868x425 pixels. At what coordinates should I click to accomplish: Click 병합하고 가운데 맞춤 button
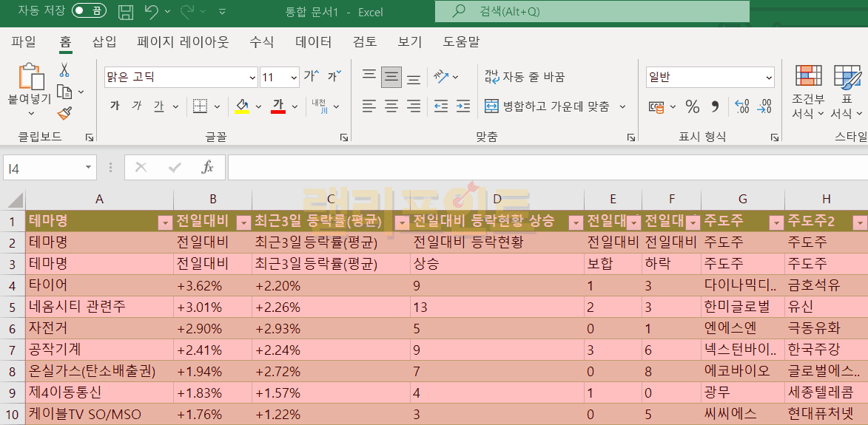coord(548,106)
